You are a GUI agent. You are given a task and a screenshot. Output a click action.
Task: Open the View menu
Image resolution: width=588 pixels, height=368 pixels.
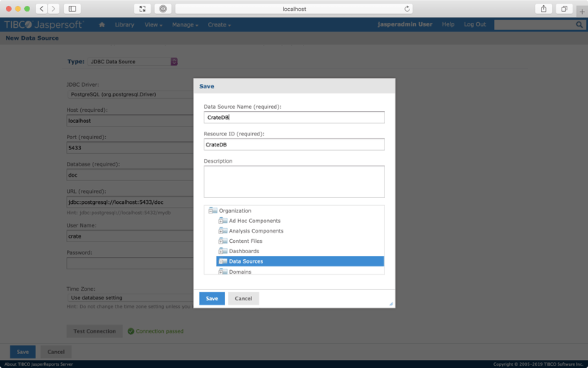click(154, 25)
